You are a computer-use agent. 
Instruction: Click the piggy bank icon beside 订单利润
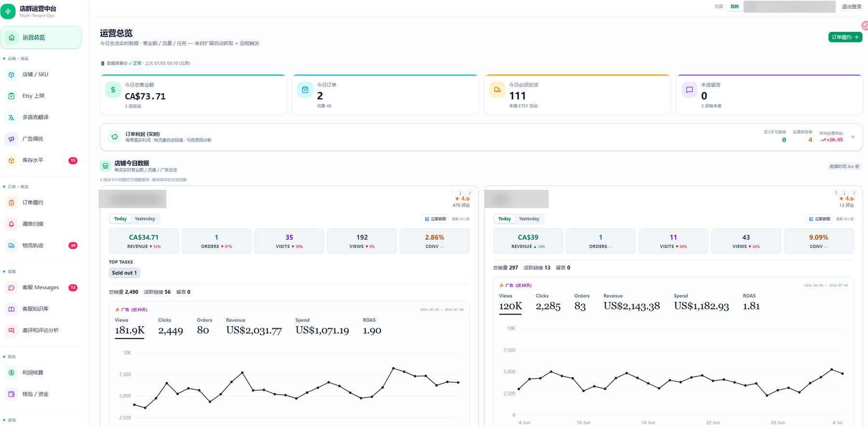(115, 137)
